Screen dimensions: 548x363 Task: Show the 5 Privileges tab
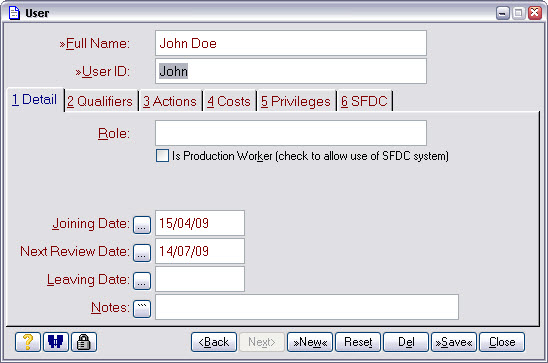pyautogui.click(x=296, y=101)
